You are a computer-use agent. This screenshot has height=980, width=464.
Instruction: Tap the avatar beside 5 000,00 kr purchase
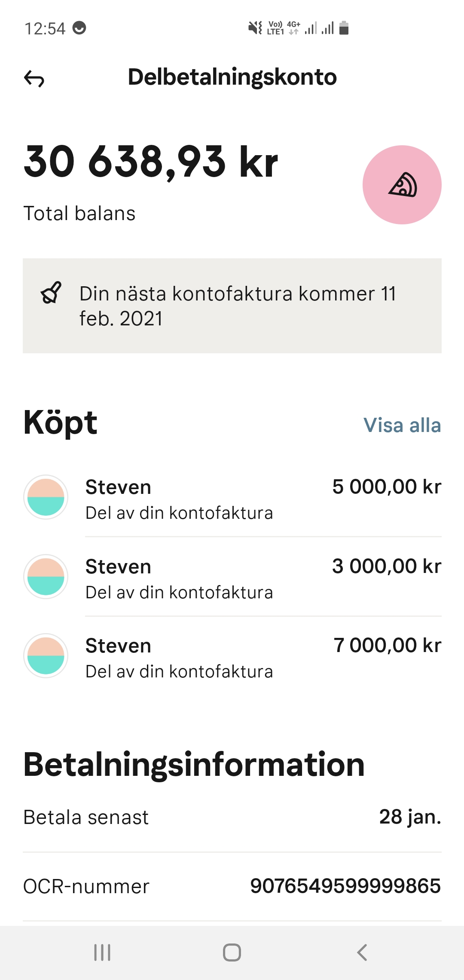pyautogui.click(x=46, y=497)
